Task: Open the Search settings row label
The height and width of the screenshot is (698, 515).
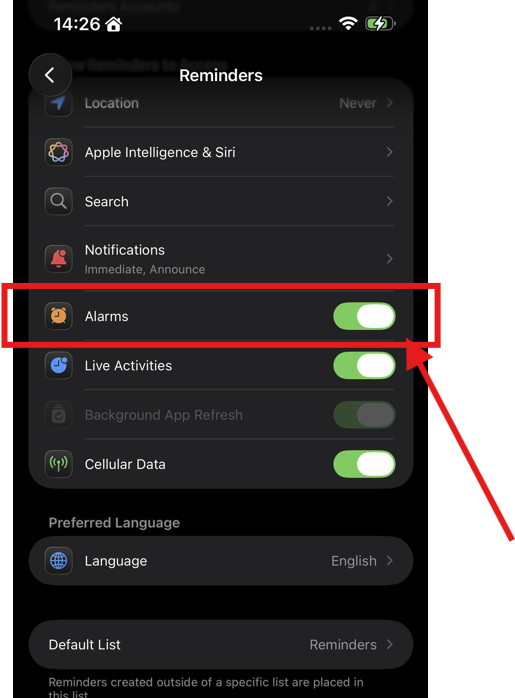Action: pos(107,202)
